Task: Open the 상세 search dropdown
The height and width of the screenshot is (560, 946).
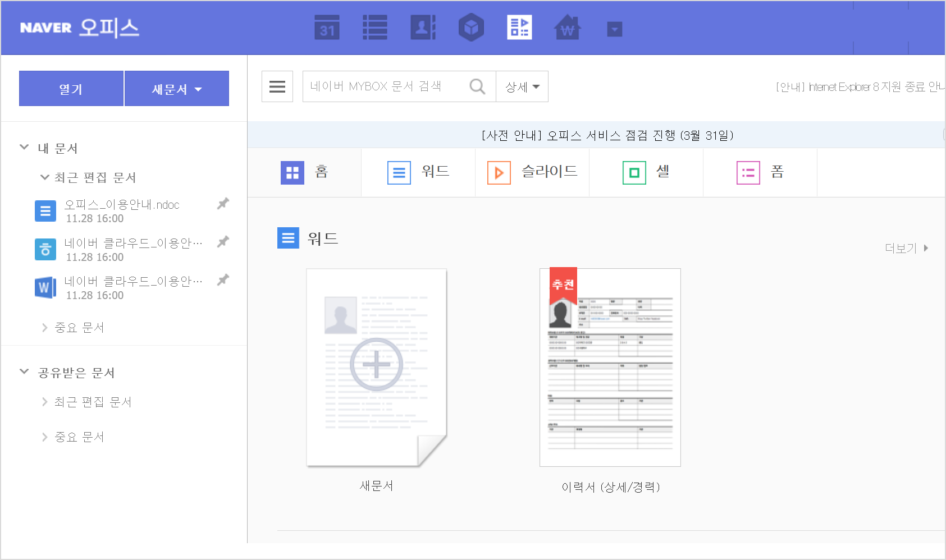Action: [x=522, y=86]
